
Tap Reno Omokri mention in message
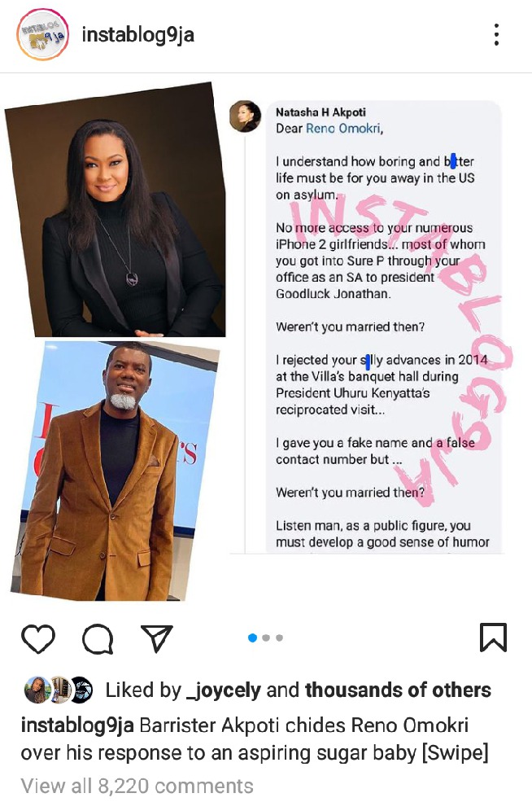(x=343, y=129)
